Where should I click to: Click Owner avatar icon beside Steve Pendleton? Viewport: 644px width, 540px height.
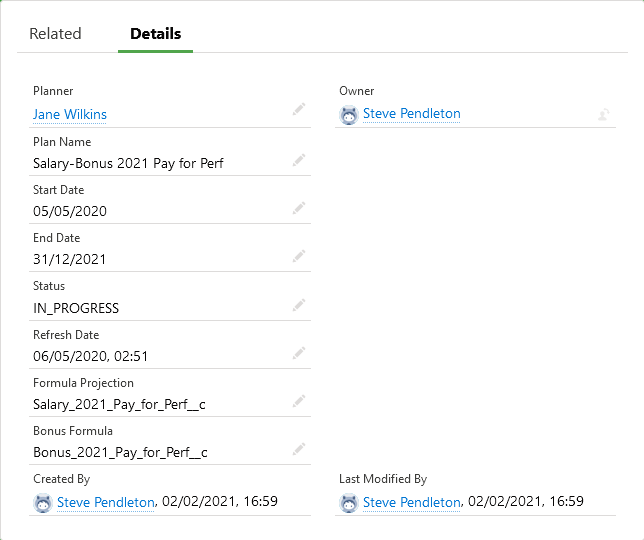(x=349, y=115)
